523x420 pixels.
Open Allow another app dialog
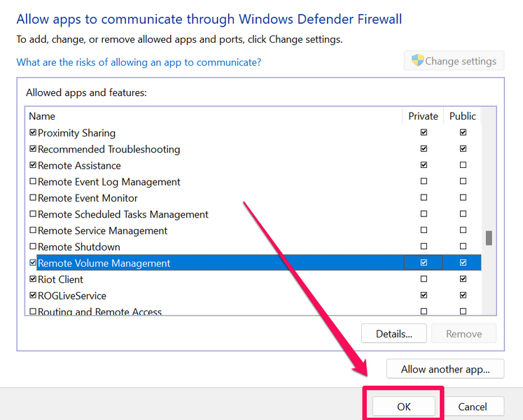click(x=445, y=369)
